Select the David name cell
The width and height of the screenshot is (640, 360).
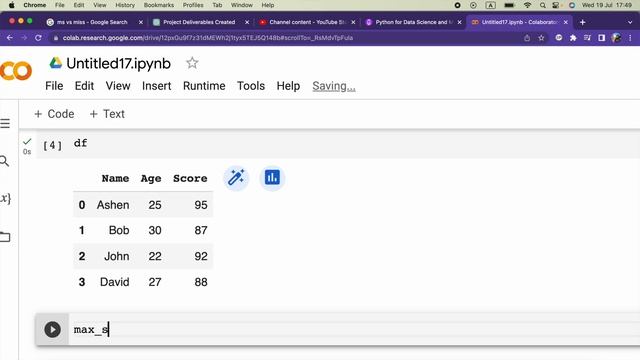(x=115, y=282)
